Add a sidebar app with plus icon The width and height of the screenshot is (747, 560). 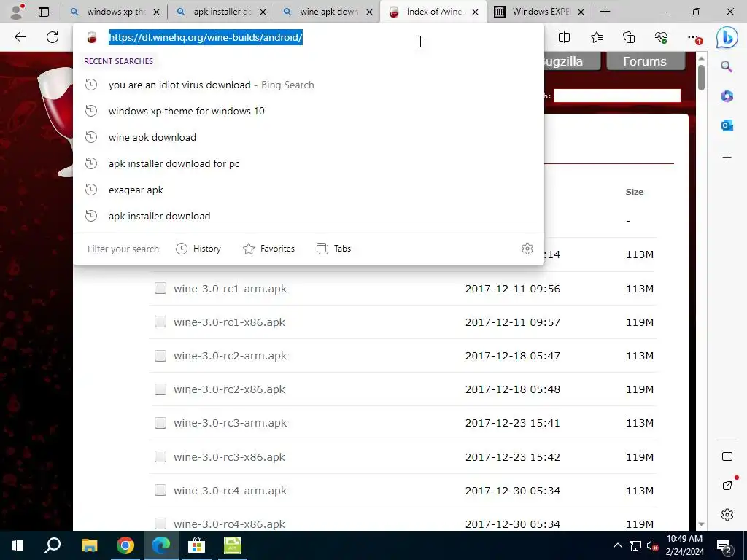(x=727, y=157)
